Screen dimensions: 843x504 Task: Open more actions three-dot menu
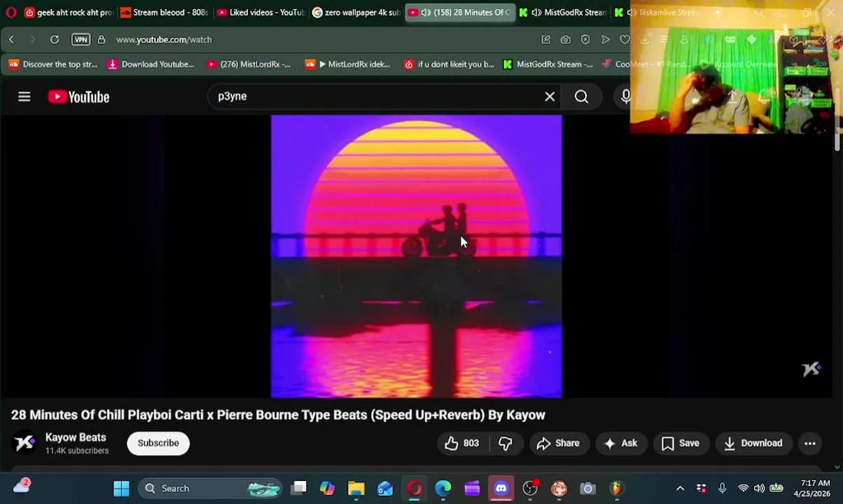tap(809, 443)
